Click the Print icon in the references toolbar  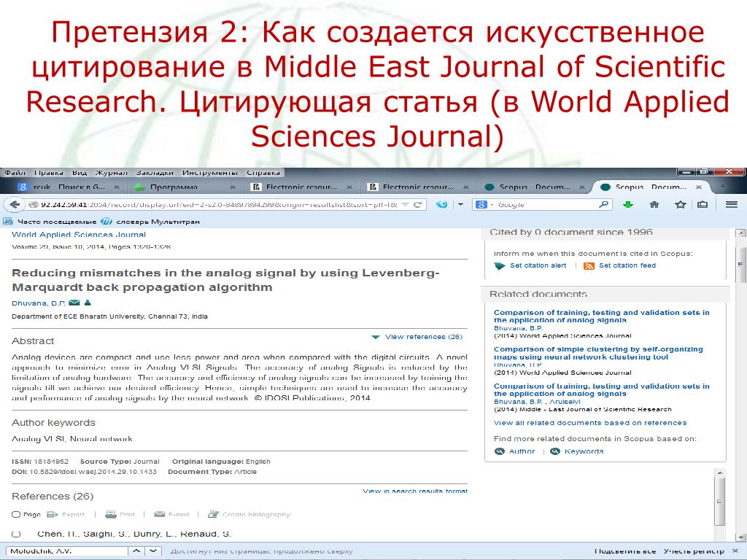pos(111,514)
